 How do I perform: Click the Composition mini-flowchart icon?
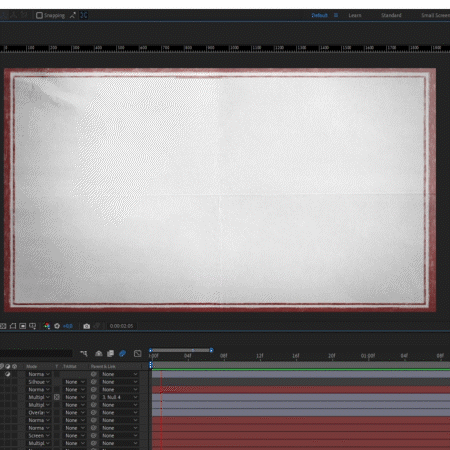pyautogui.click(x=84, y=353)
